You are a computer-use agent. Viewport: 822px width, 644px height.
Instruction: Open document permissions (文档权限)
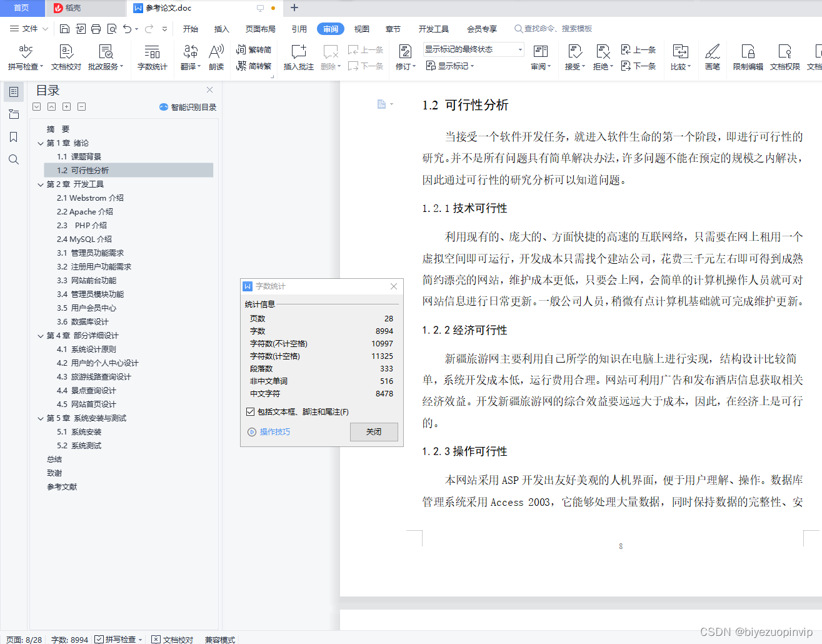784,57
